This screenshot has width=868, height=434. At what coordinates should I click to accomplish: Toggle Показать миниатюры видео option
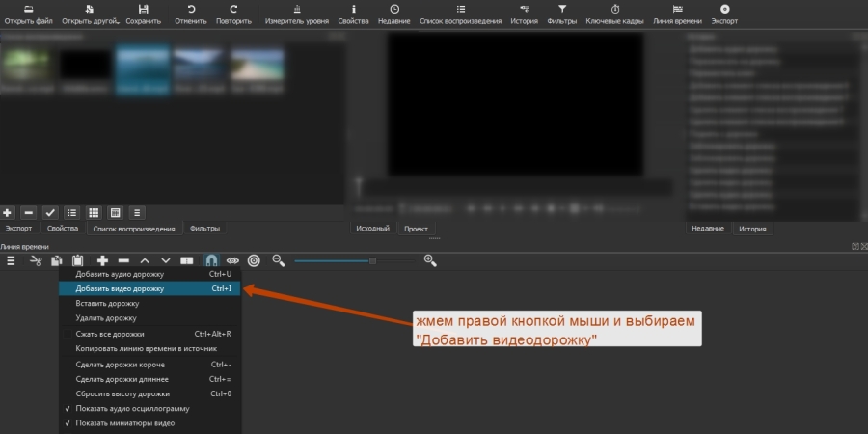click(124, 423)
